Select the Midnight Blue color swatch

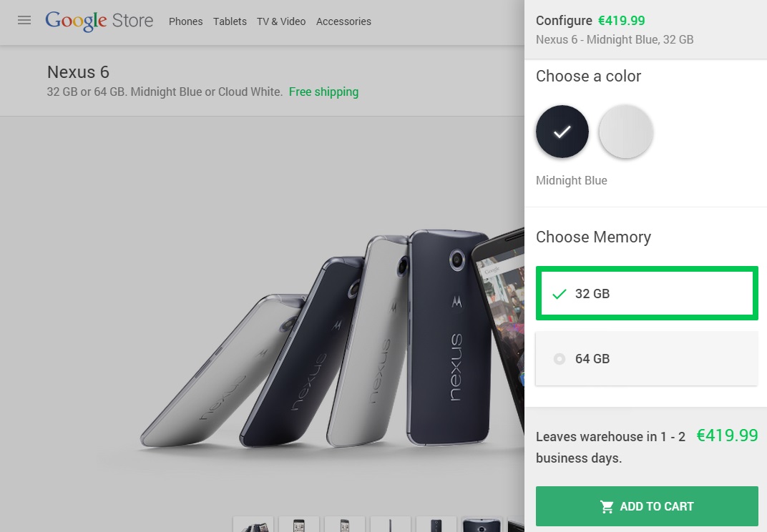(x=562, y=132)
